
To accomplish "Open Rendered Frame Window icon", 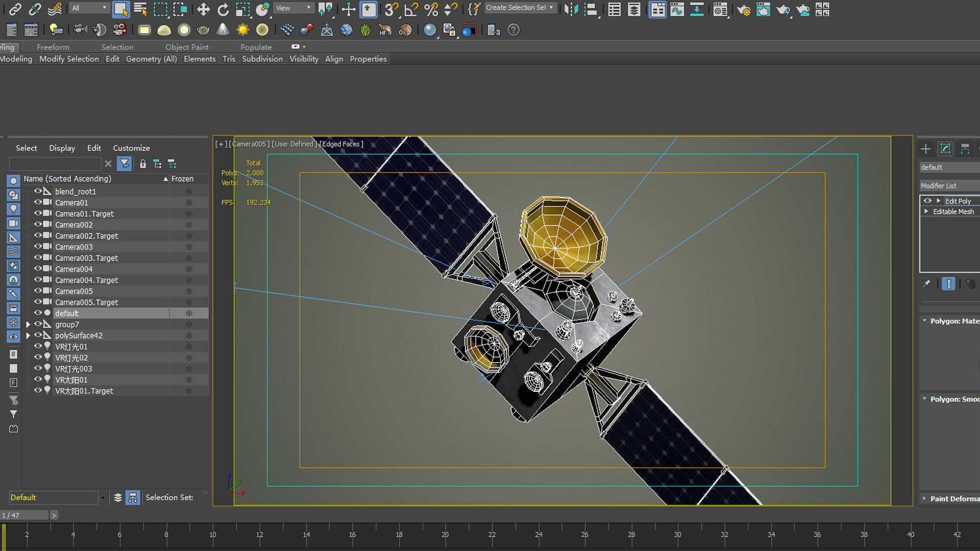I will point(763,9).
